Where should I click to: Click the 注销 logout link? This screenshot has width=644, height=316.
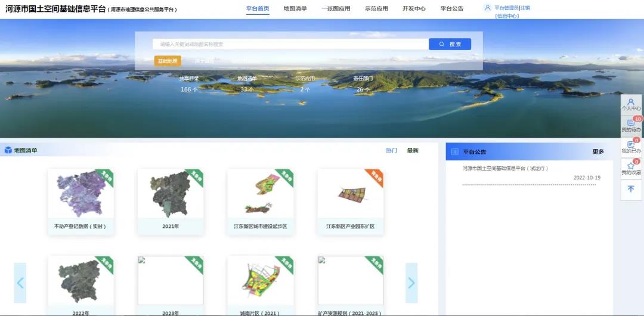tap(525, 8)
